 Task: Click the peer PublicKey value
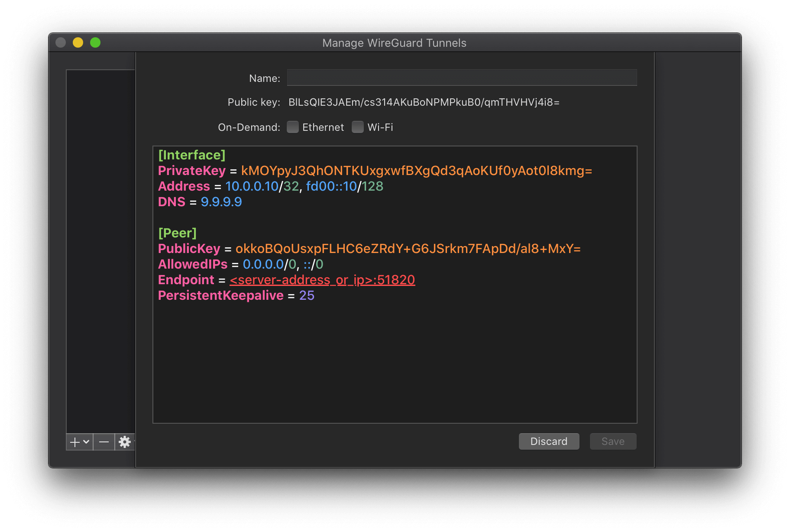408,249
